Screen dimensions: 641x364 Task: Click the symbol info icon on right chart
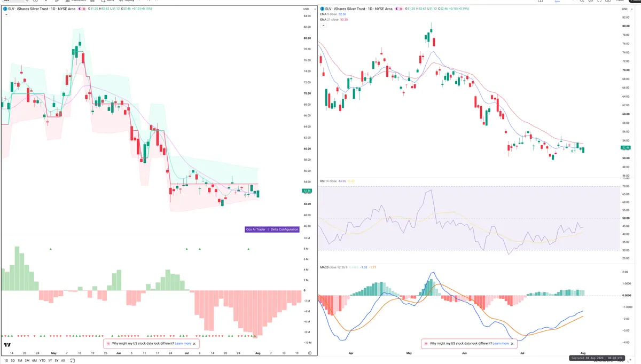coord(322,9)
